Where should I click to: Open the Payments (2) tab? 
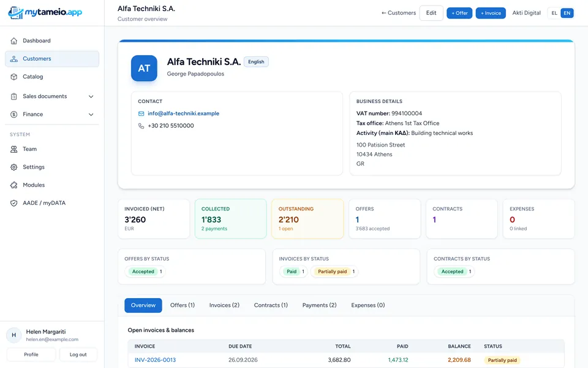[320, 305]
